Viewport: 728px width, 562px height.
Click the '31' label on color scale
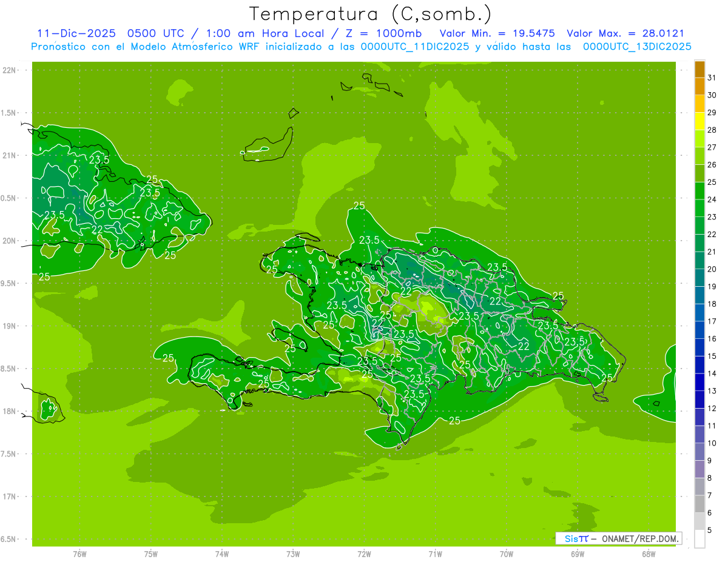(x=712, y=78)
